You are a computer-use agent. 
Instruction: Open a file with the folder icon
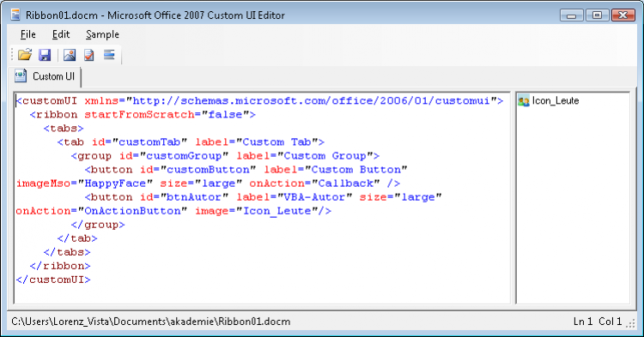[25, 55]
